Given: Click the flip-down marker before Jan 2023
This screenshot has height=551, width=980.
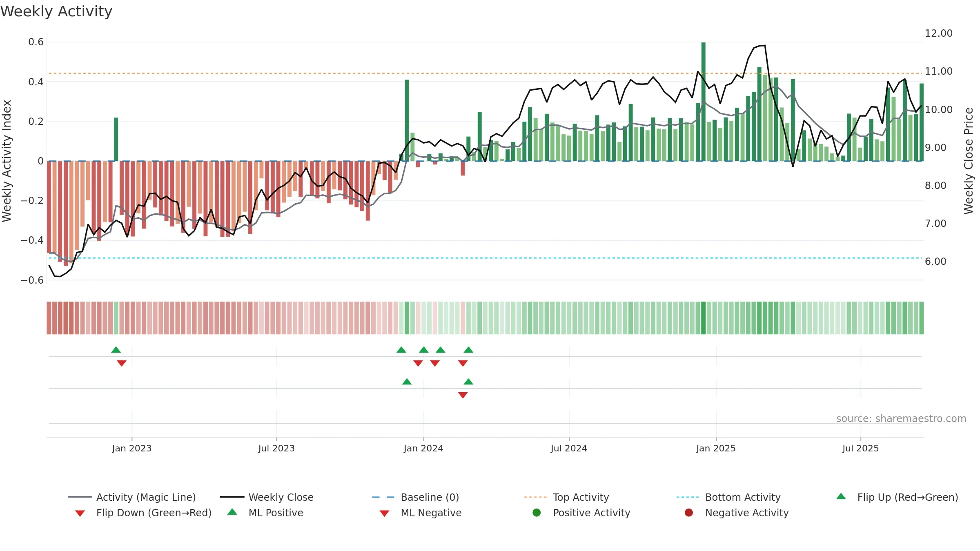Looking at the screenshot, I should 122,363.
